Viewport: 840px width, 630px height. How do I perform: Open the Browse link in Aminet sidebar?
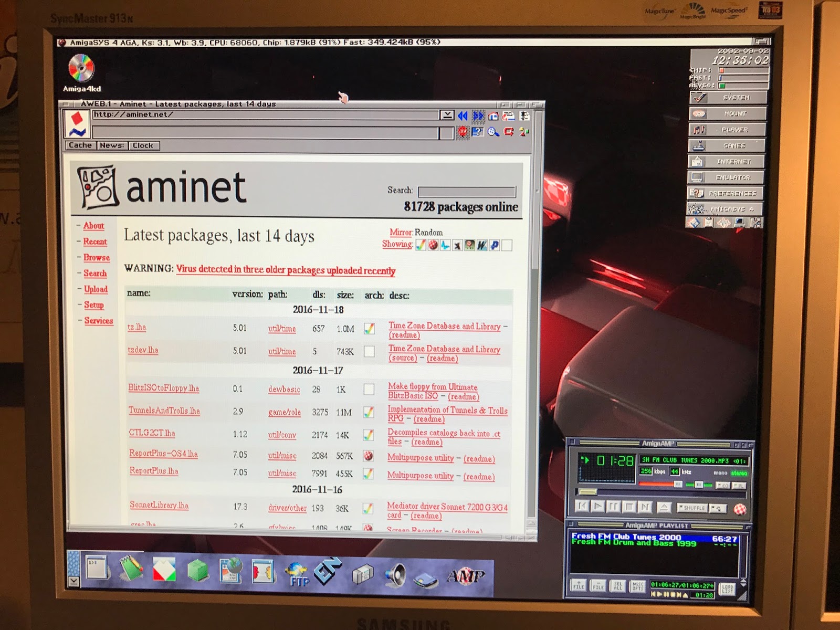coord(97,257)
